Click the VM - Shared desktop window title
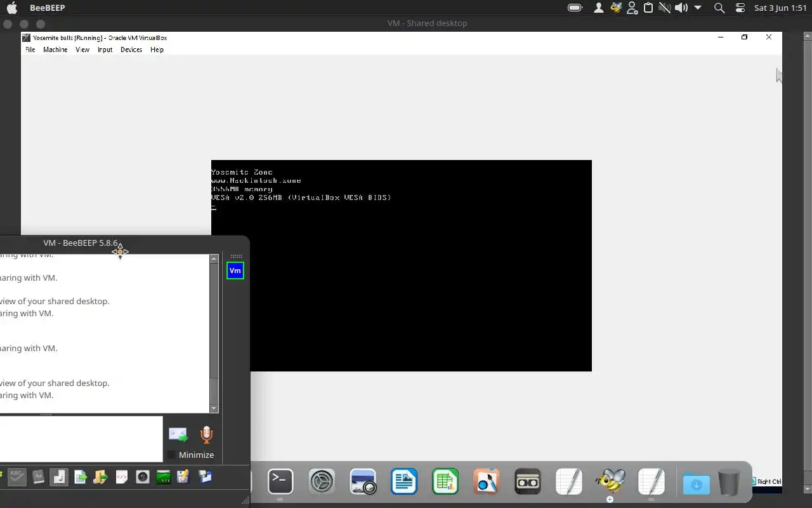The width and height of the screenshot is (812, 508). click(427, 23)
